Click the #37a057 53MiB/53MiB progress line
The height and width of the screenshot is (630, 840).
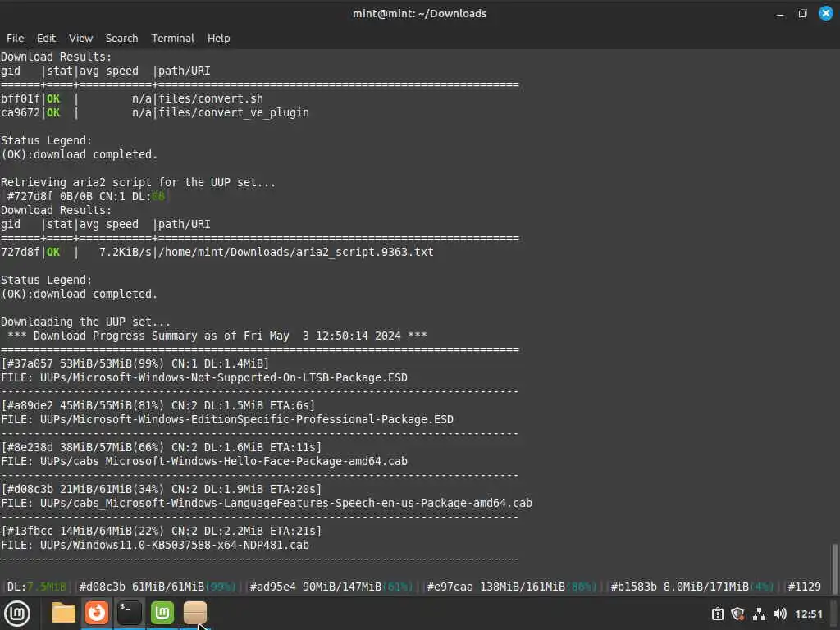[135, 363]
